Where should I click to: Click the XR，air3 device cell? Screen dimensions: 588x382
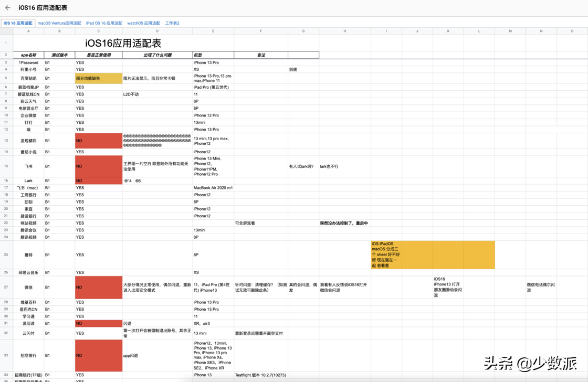click(213, 324)
